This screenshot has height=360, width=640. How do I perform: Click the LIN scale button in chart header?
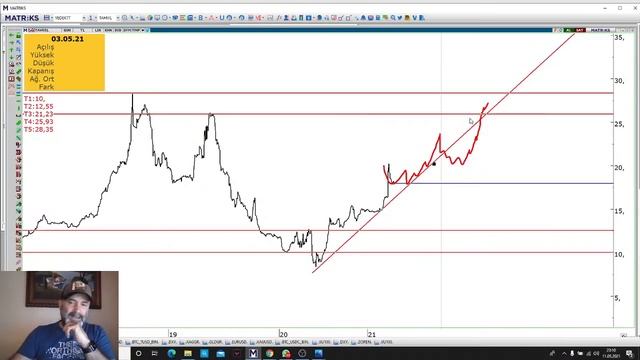98,30
